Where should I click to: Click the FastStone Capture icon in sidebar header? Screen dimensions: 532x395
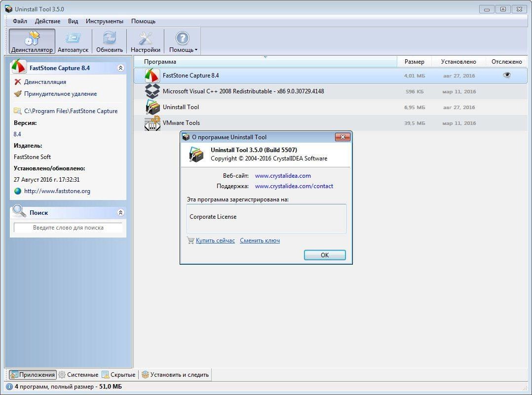[18, 67]
